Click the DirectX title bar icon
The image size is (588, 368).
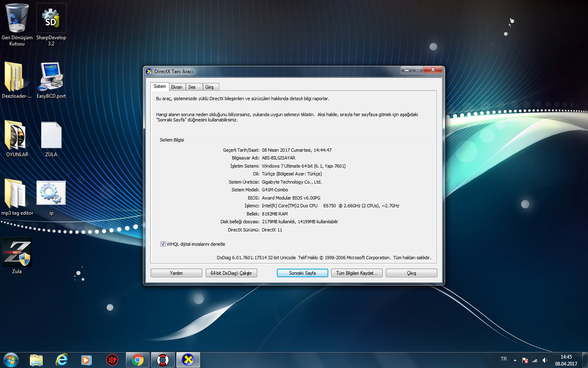tap(149, 71)
